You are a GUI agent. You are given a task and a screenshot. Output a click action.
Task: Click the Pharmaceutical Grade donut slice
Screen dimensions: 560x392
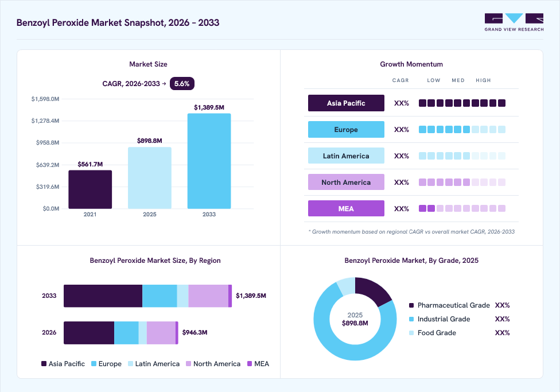pos(371,290)
